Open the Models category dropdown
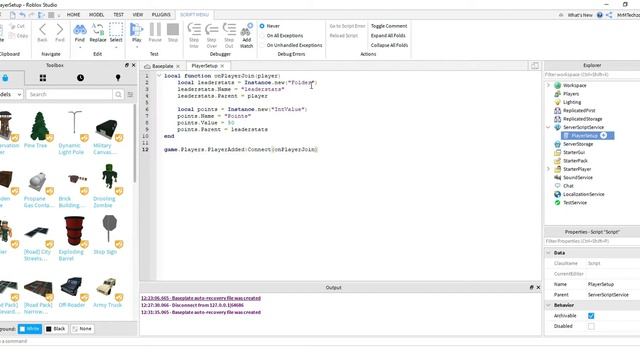 (11, 94)
